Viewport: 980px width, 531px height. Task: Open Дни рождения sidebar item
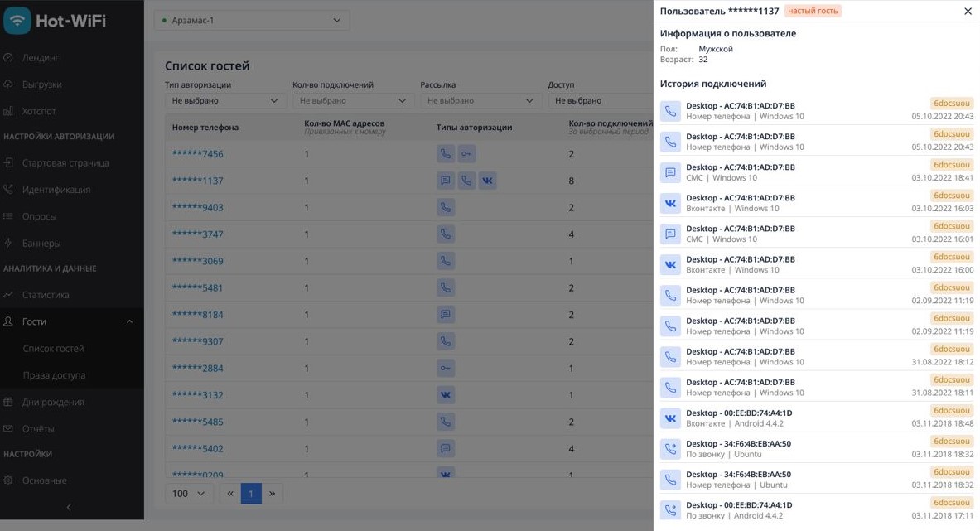click(x=53, y=403)
